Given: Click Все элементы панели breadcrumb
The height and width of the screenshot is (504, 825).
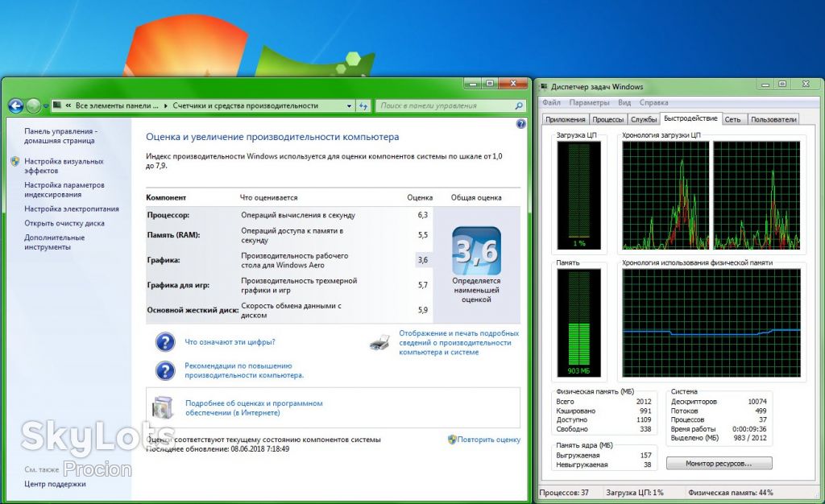Looking at the screenshot, I should 117,105.
